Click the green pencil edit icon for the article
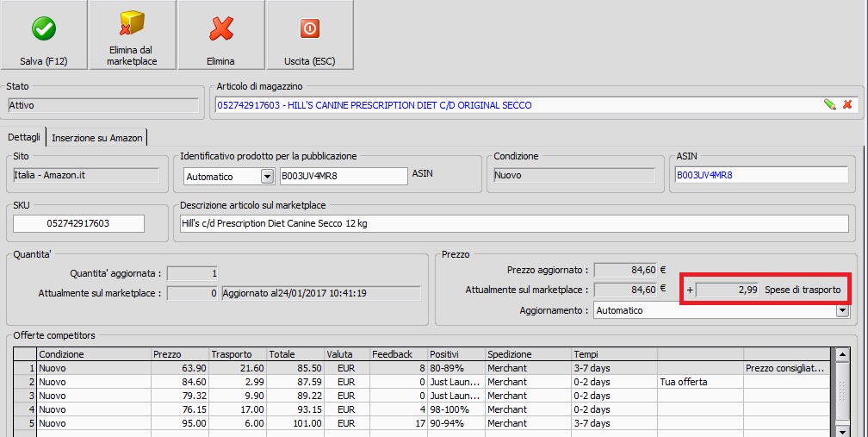868x437 pixels. point(829,104)
